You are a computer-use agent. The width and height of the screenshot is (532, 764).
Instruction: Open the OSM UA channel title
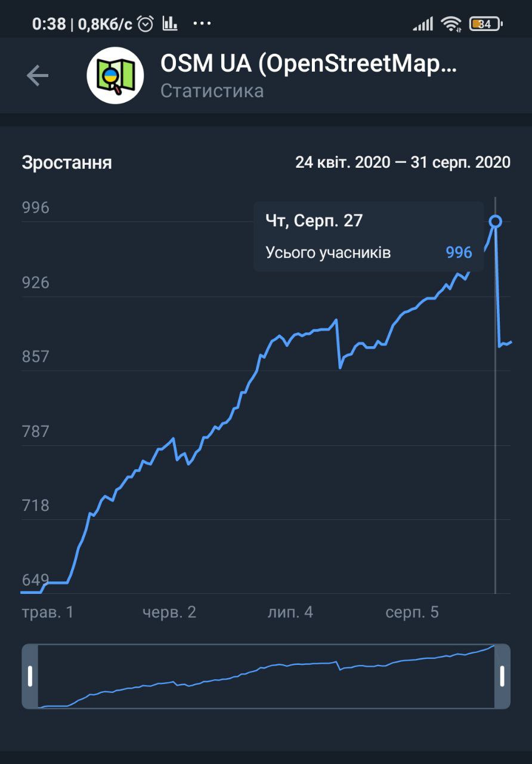click(x=308, y=64)
